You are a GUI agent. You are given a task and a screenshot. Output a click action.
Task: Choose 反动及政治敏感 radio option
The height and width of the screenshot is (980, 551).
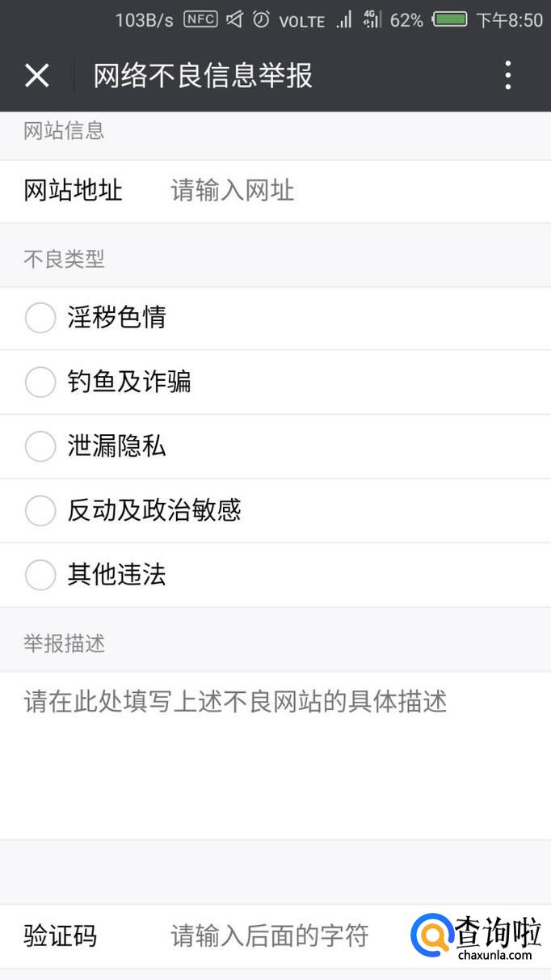pyautogui.click(x=40, y=510)
